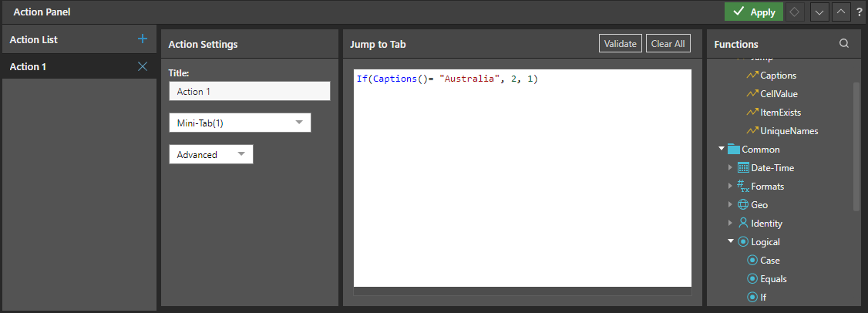Edit the Title field containing Action 1
868x313 pixels.
250,92
